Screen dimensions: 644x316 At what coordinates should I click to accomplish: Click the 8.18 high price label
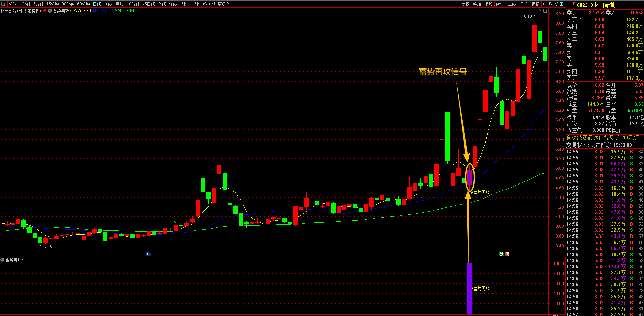(528, 16)
